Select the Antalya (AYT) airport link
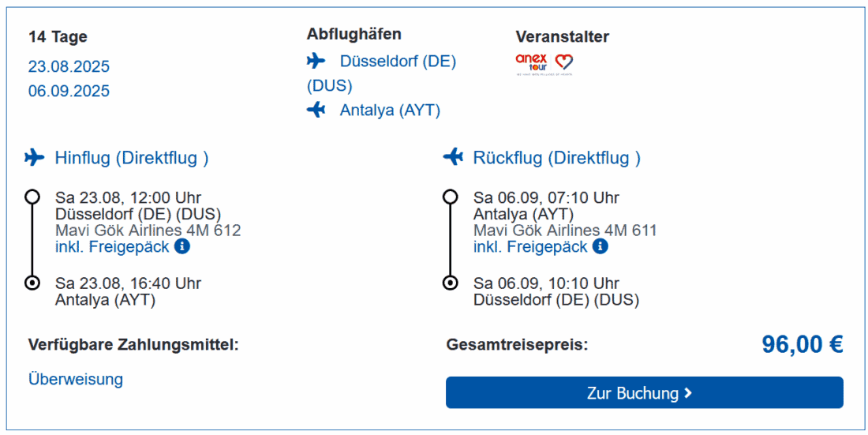The image size is (868, 435). 390,111
